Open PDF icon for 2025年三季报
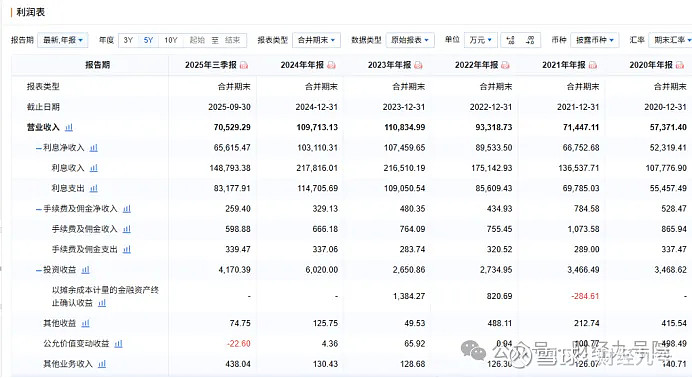The width and height of the screenshot is (692, 378). click(244, 65)
